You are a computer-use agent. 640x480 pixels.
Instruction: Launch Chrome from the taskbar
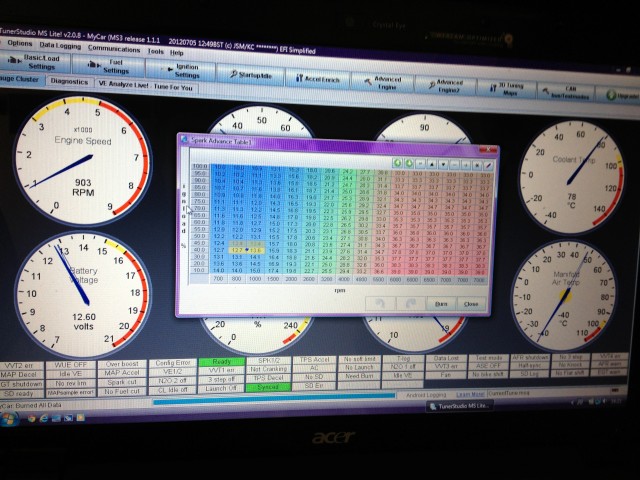point(31,418)
